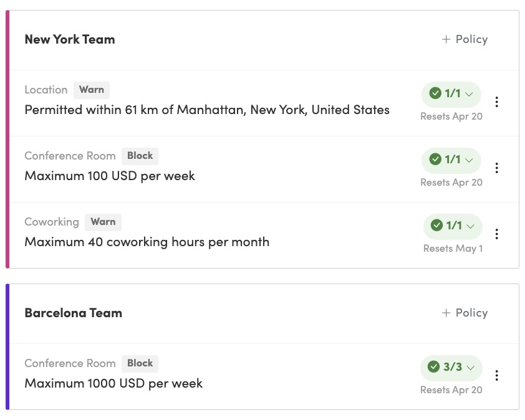
Task: Click the Warn badge on the Location policy
Action: click(x=91, y=90)
